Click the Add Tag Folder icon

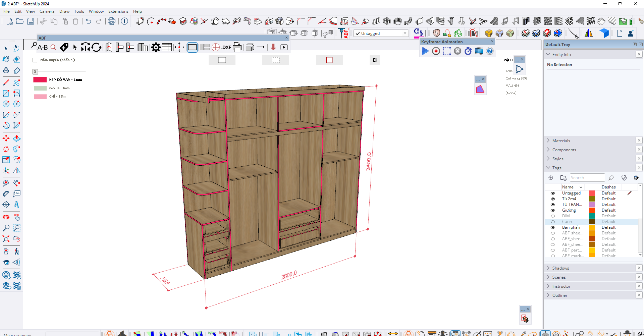[563, 178]
